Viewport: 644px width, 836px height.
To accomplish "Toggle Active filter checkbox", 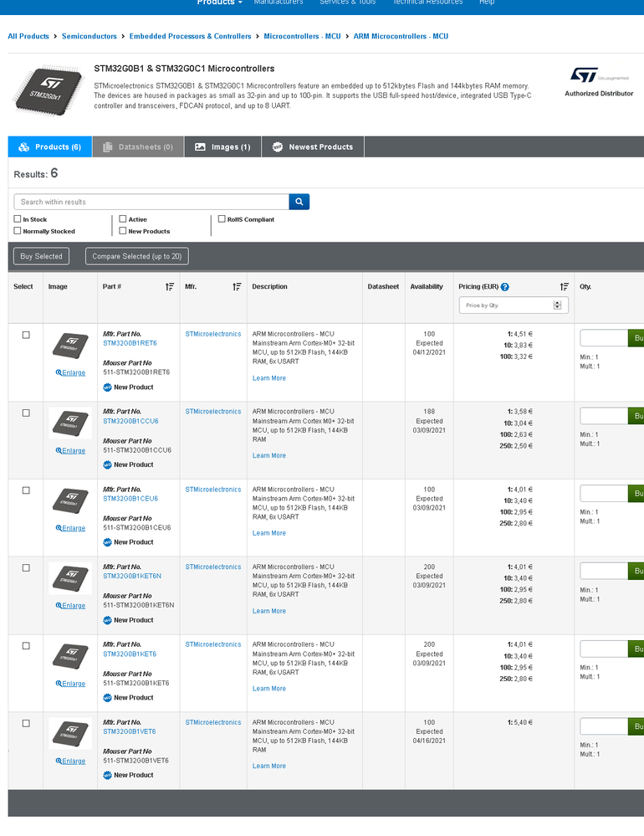I will click(x=123, y=218).
